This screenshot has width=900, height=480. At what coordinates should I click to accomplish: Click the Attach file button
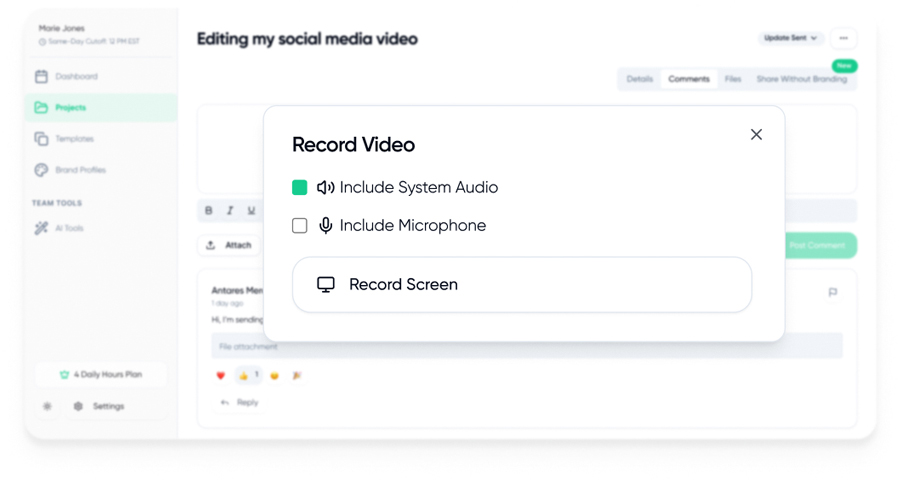pyautogui.click(x=229, y=245)
